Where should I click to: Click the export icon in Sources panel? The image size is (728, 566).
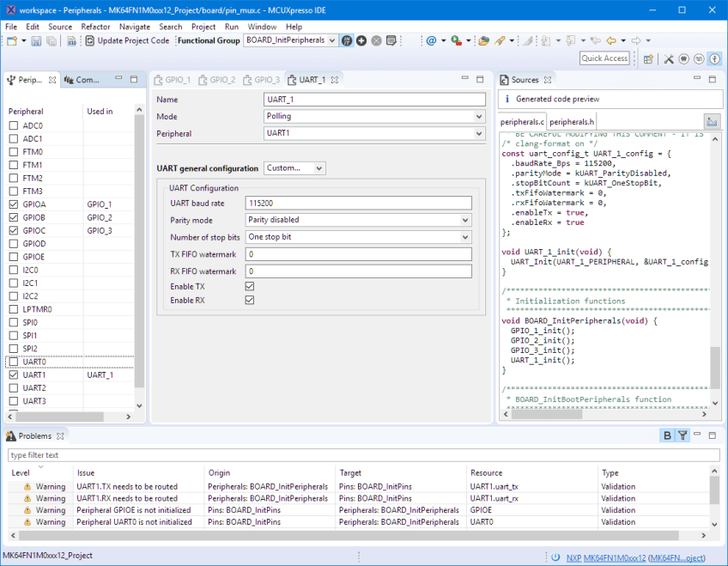(711, 122)
